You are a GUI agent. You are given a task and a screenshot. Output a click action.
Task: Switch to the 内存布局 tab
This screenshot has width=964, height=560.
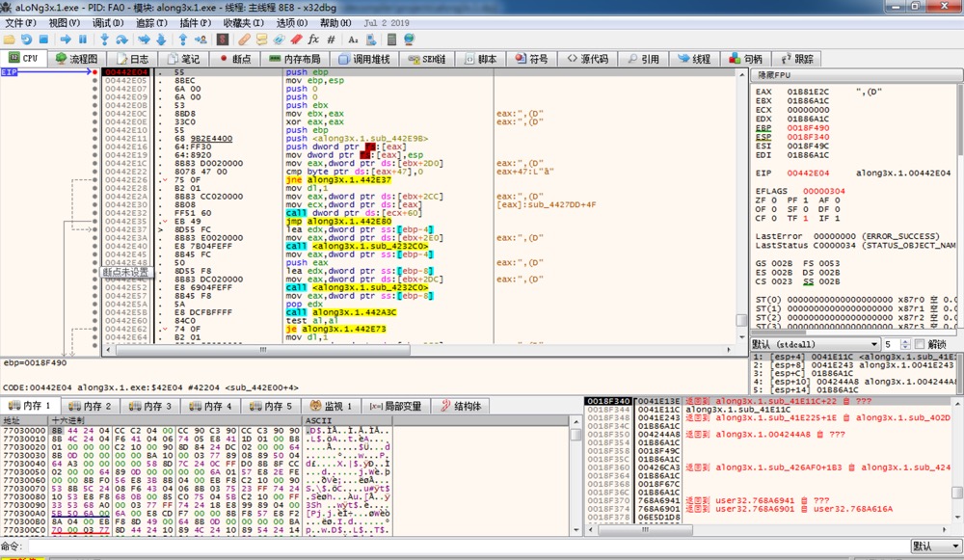[295, 59]
